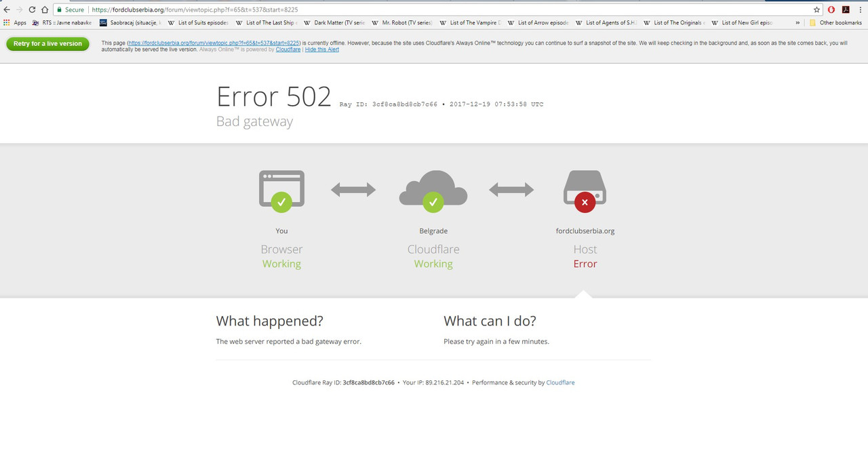Open List of Suits episodes bookmark
This screenshot has height=459, width=868.
point(198,22)
